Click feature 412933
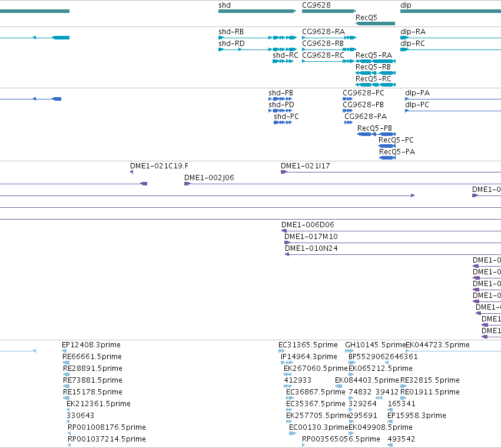Screen dimensions: 501x448 tap(288, 387)
